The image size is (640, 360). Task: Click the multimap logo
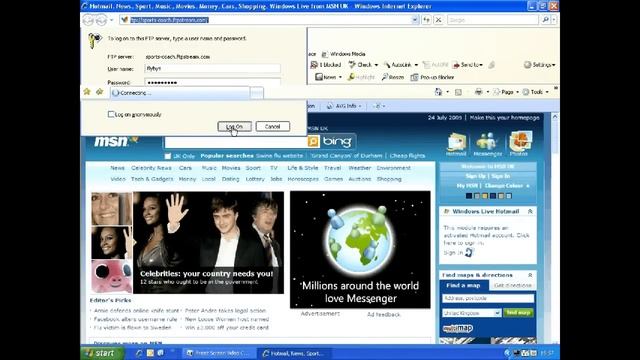pyautogui.click(x=458, y=328)
